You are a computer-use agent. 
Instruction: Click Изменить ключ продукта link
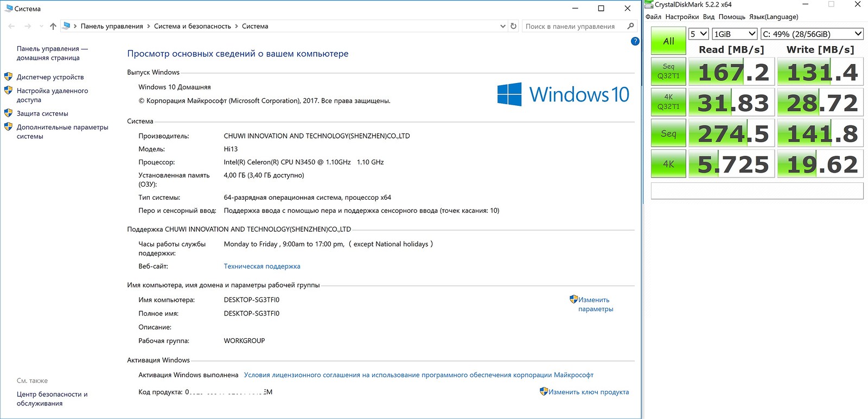point(589,392)
